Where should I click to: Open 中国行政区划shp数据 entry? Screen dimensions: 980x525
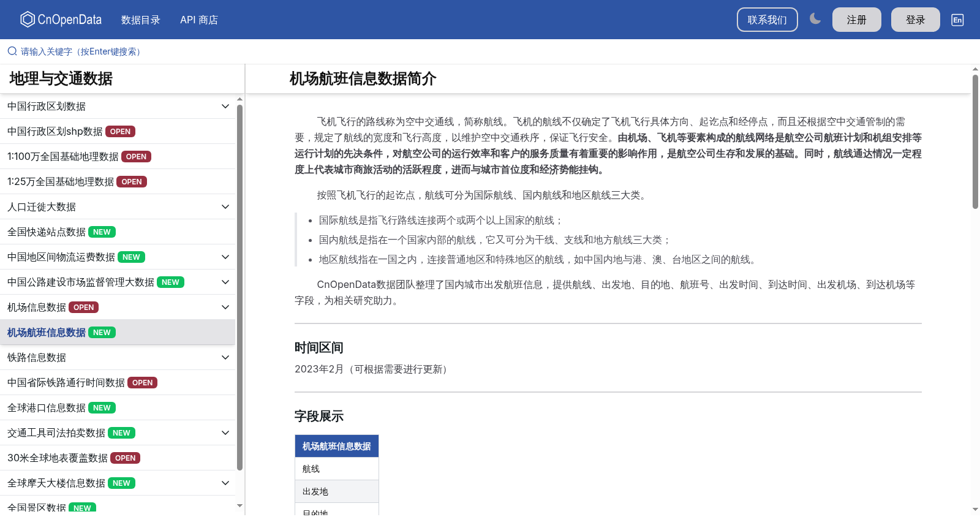click(x=118, y=131)
